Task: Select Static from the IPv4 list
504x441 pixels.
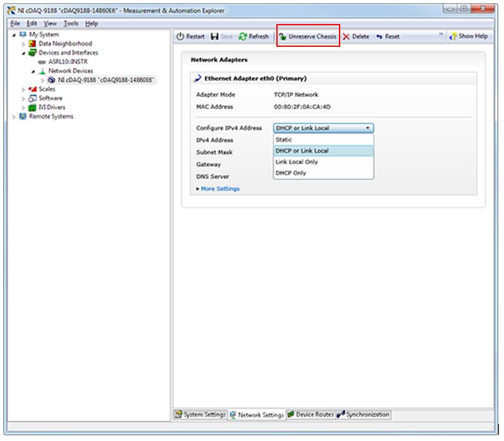Action: tap(324, 140)
